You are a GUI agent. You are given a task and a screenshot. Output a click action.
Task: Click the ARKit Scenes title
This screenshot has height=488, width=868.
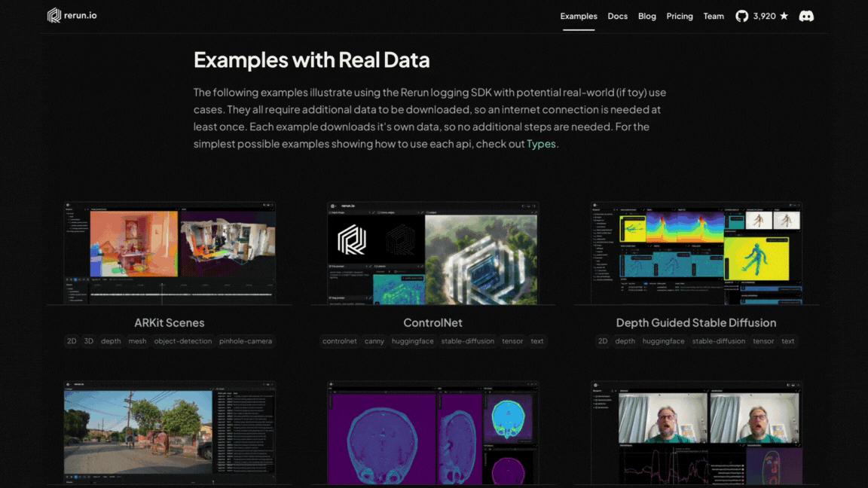[x=170, y=322]
